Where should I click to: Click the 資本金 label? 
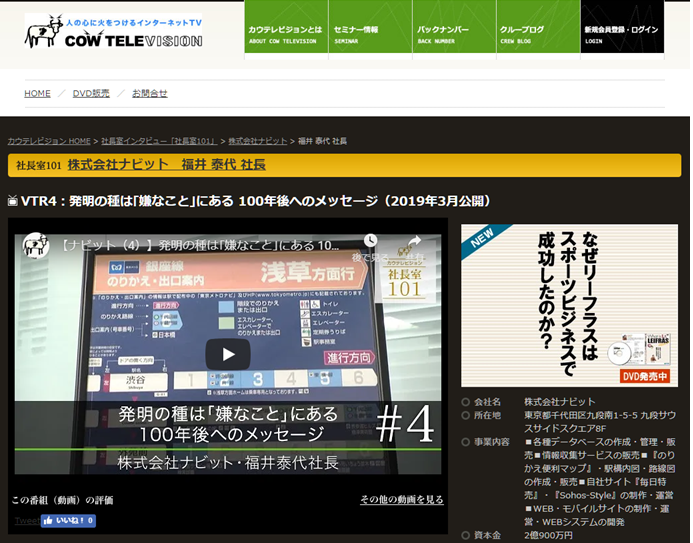point(487,535)
